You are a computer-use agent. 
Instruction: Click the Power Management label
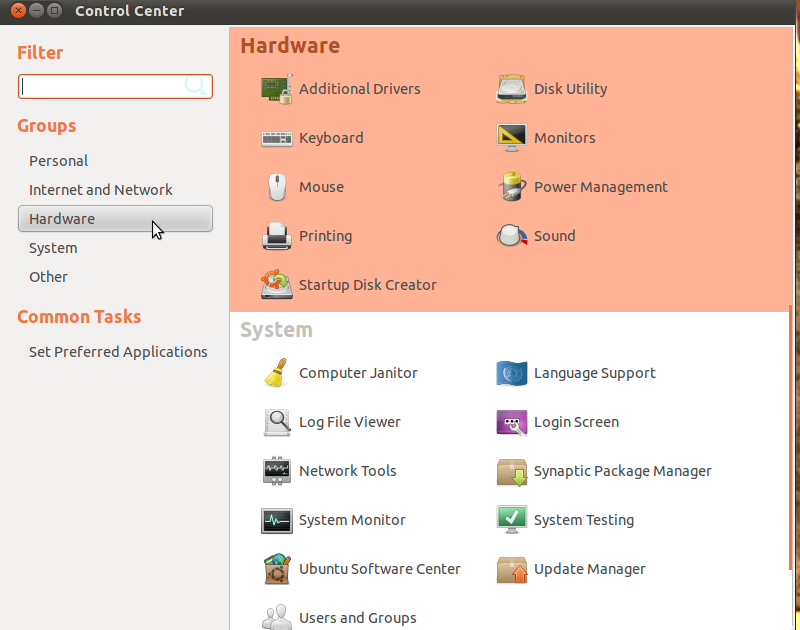point(601,187)
